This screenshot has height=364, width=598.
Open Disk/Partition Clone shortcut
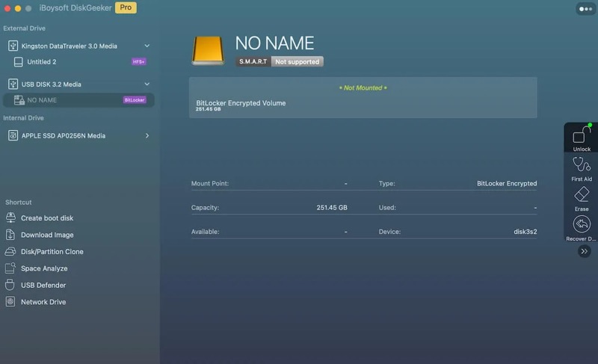pyautogui.click(x=52, y=252)
